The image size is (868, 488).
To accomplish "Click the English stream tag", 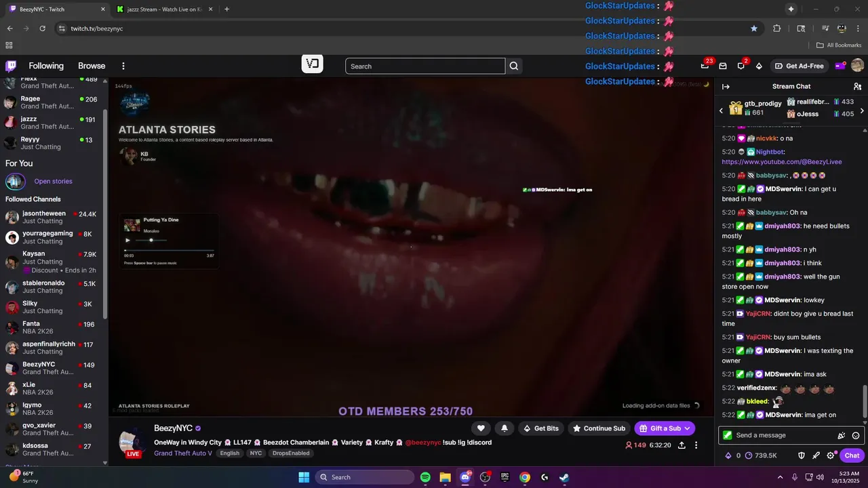I will (x=230, y=453).
